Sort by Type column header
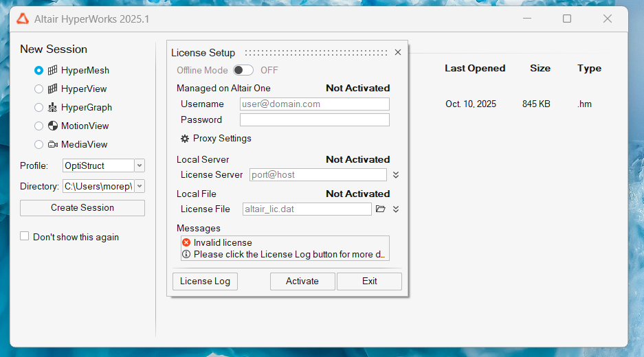 tap(590, 69)
